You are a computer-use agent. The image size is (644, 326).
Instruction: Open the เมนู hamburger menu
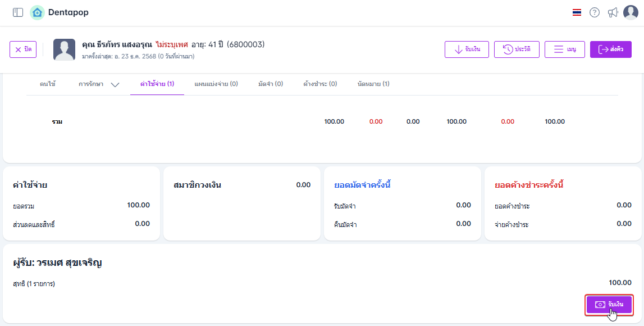(565, 49)
